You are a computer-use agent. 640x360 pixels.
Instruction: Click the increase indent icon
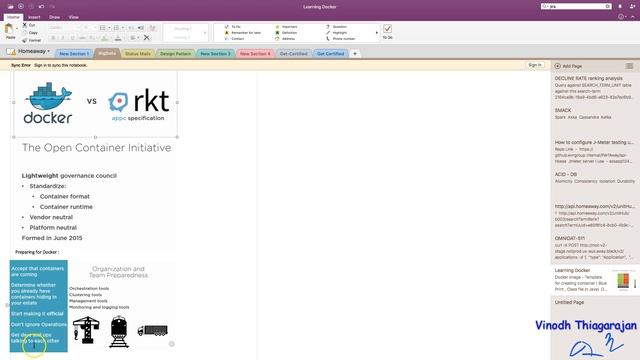click(x=141, y=28)
